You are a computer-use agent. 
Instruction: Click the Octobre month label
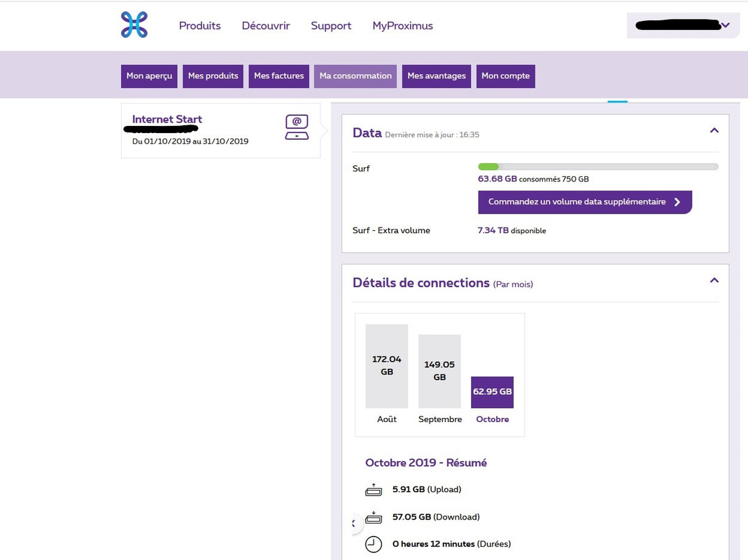tap(493, 419)
